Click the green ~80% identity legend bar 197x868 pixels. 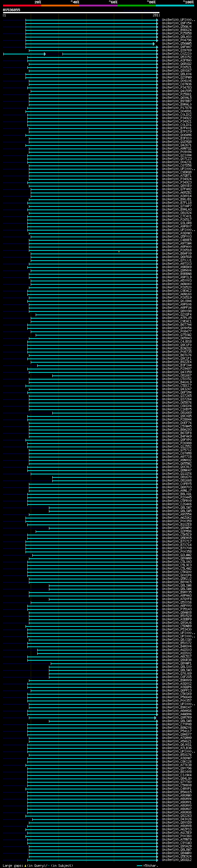click(x=137, y=6)
